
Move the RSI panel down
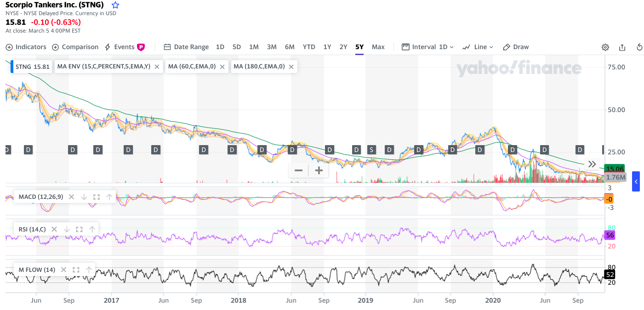pos(67,229)
